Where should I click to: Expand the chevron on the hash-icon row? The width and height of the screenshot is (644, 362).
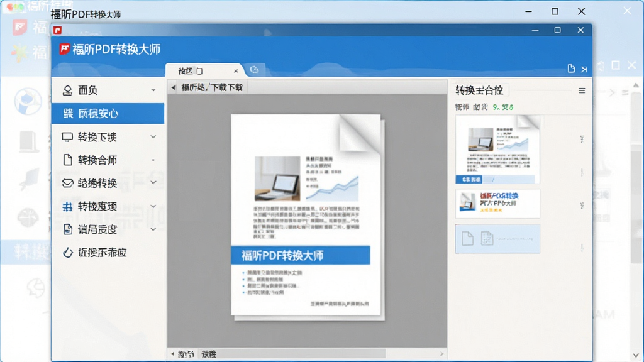153,206
